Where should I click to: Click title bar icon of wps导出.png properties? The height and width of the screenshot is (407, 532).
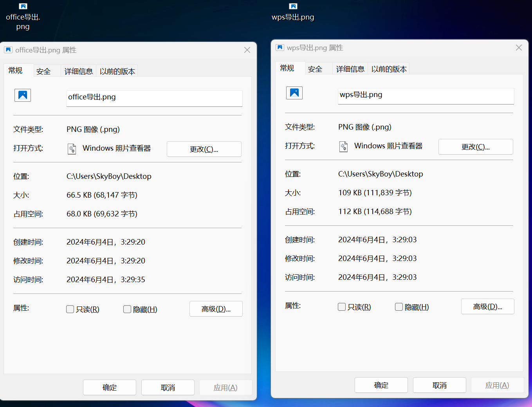[280, 47]
